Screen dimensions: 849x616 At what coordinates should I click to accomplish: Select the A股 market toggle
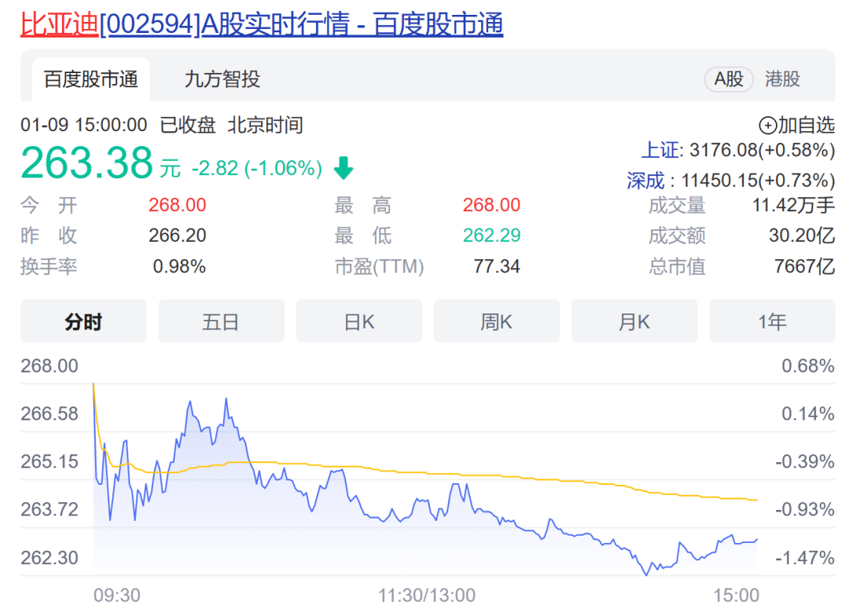(728, 79)
